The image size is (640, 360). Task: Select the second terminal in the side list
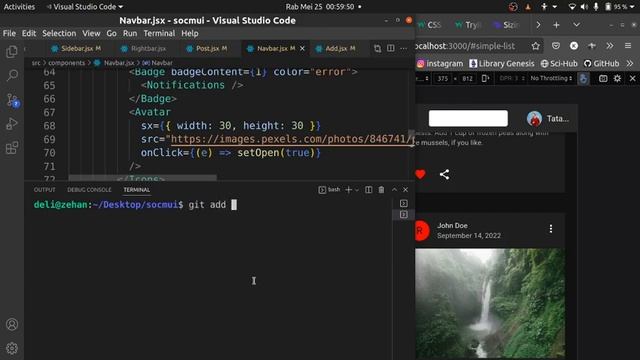pyautogui.click(x=404, y=214)
